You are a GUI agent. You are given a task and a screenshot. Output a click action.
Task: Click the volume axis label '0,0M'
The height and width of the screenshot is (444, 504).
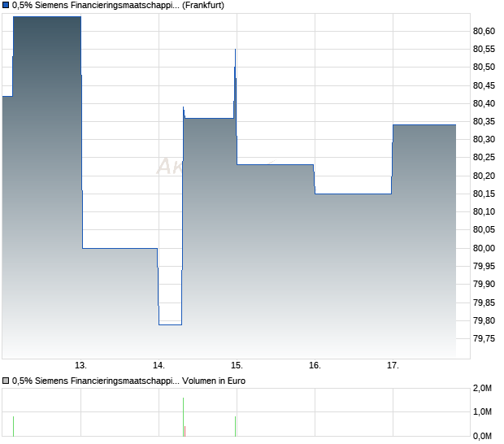[483, 437]
